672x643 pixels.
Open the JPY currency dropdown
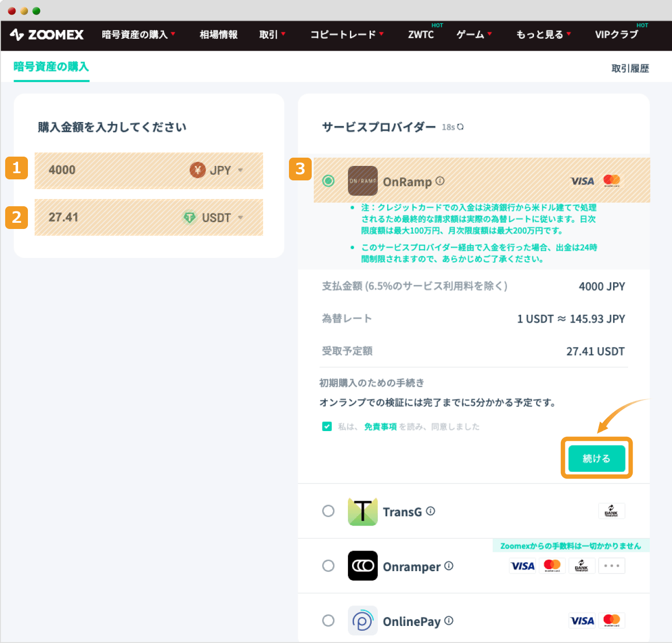coord(240,170)
